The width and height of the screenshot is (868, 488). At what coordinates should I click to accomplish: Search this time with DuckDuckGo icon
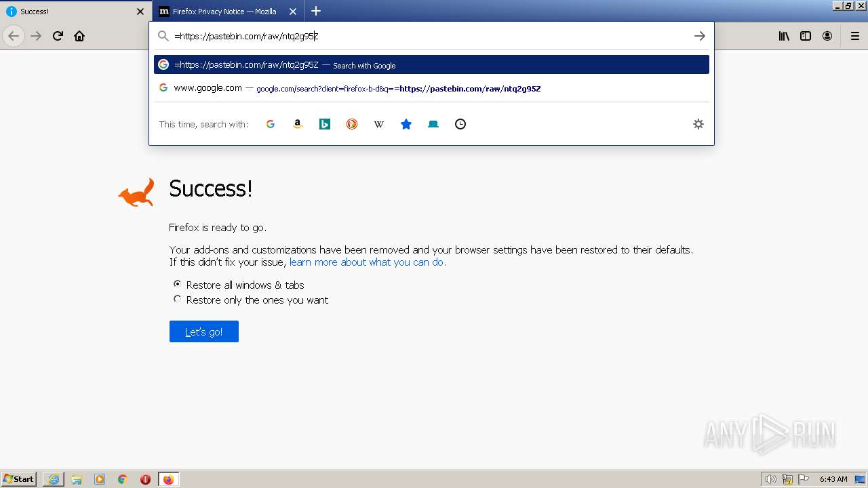coord(352,124)
